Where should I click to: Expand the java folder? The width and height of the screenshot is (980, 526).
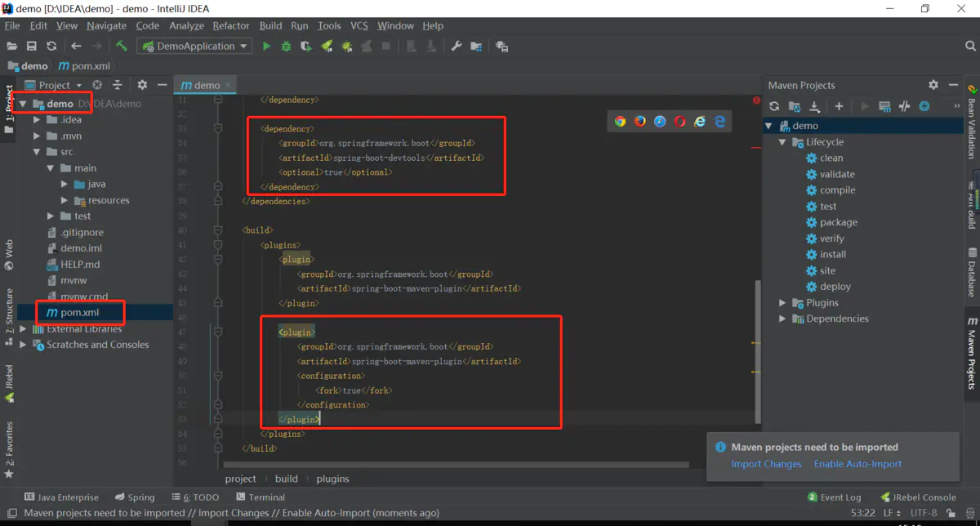[x=65, y=185]
